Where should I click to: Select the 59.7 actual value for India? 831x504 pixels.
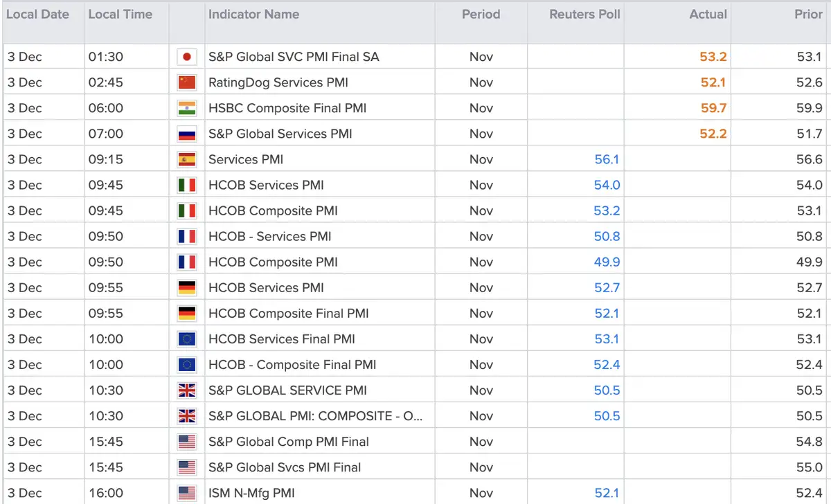pos(713,108)
